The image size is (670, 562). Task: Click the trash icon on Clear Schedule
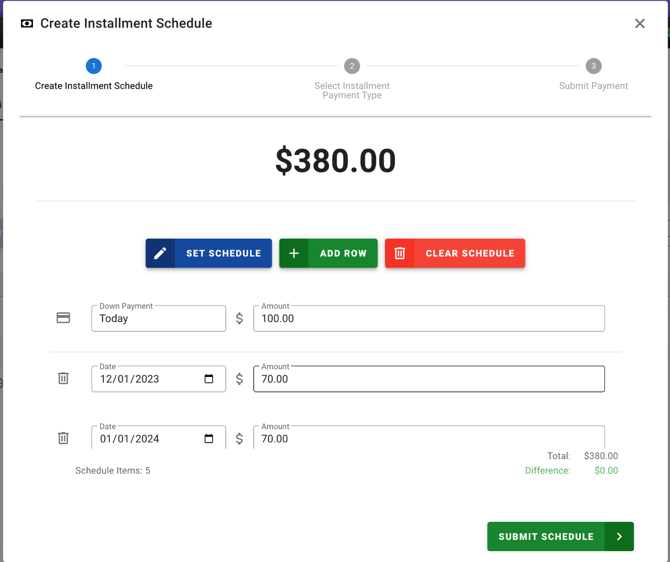pos(400,253)
